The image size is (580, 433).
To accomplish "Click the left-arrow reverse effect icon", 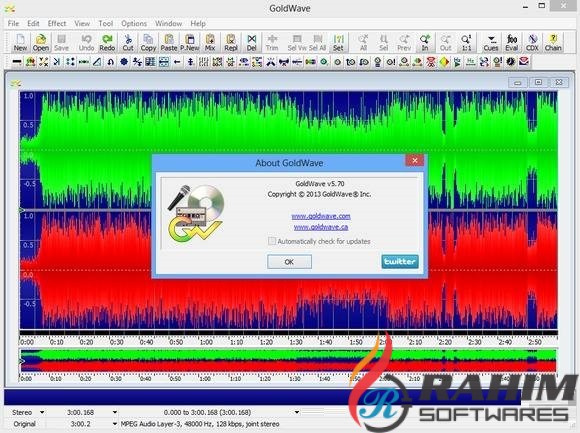I will pos(177,62).
